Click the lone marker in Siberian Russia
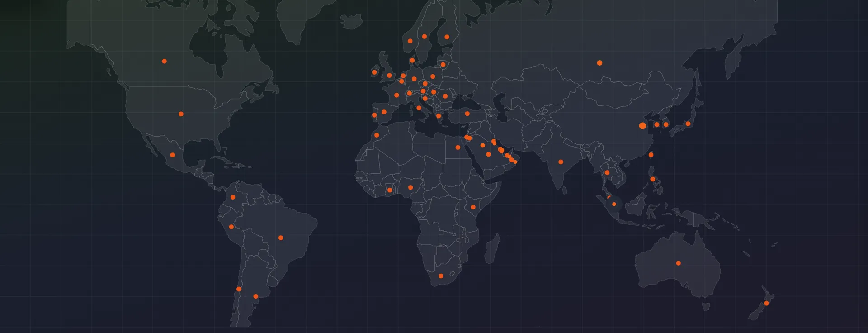 coord(599,63)
